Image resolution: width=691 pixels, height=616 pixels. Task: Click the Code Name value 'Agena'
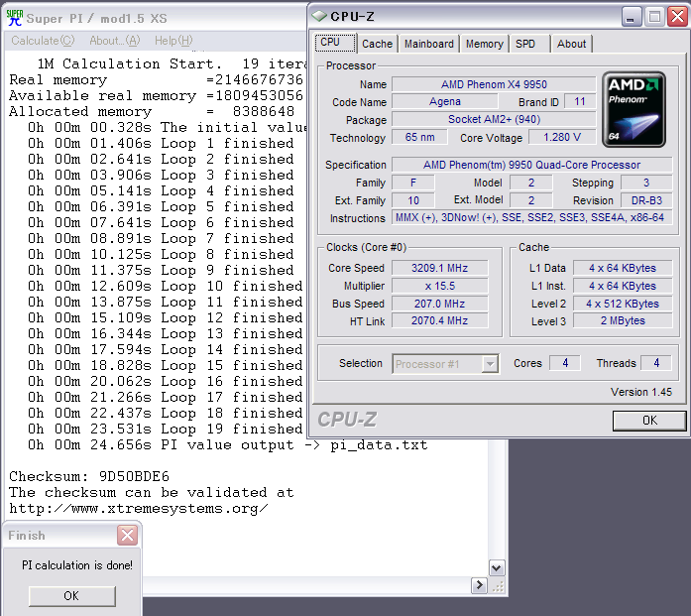tap(445, 102)
